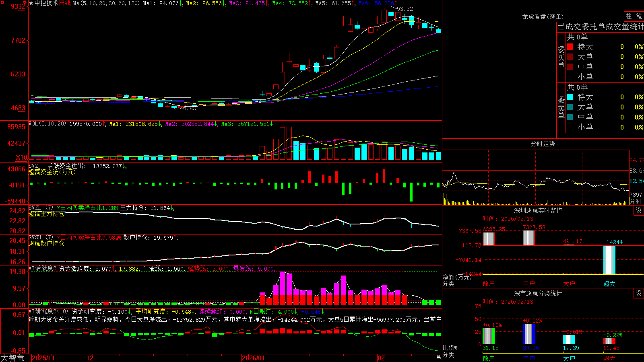Open 设 settings for 深圳超赢实时监控

(639, 210)
